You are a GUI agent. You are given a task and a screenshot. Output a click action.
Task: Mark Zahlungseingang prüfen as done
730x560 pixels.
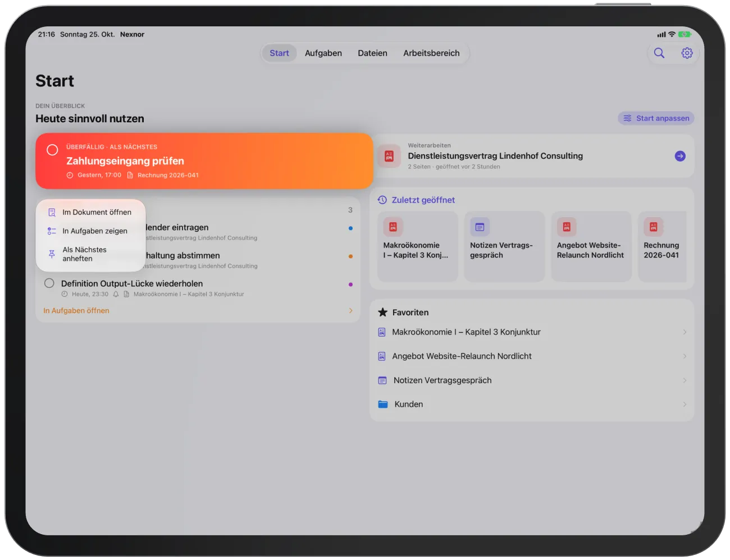[52, 150]
